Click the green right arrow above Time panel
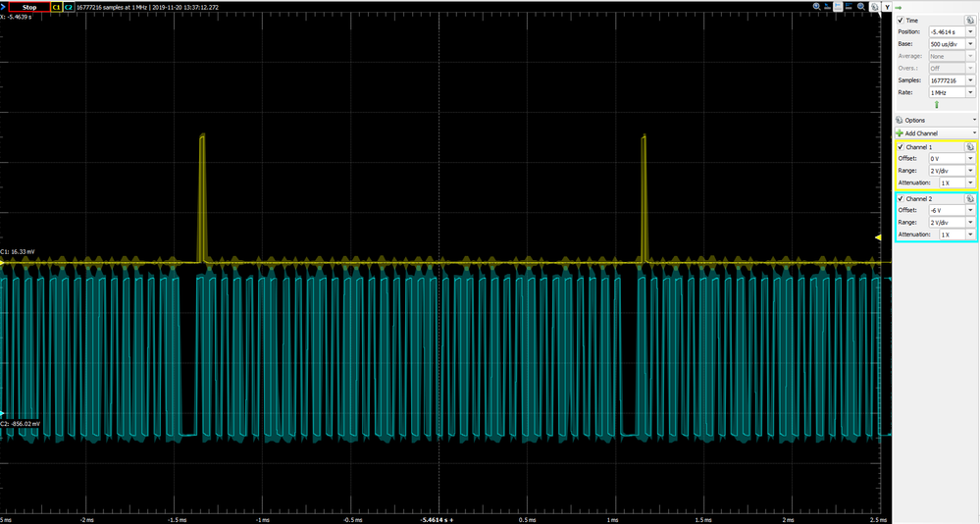Viewport: 980px width, 524px height. tap(899, 8)
